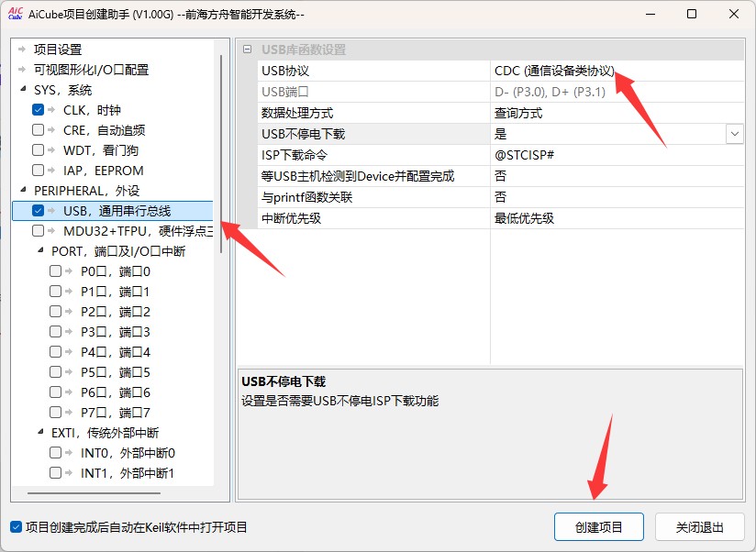Select the IAP EEPROM tree item label

point(104,171)
